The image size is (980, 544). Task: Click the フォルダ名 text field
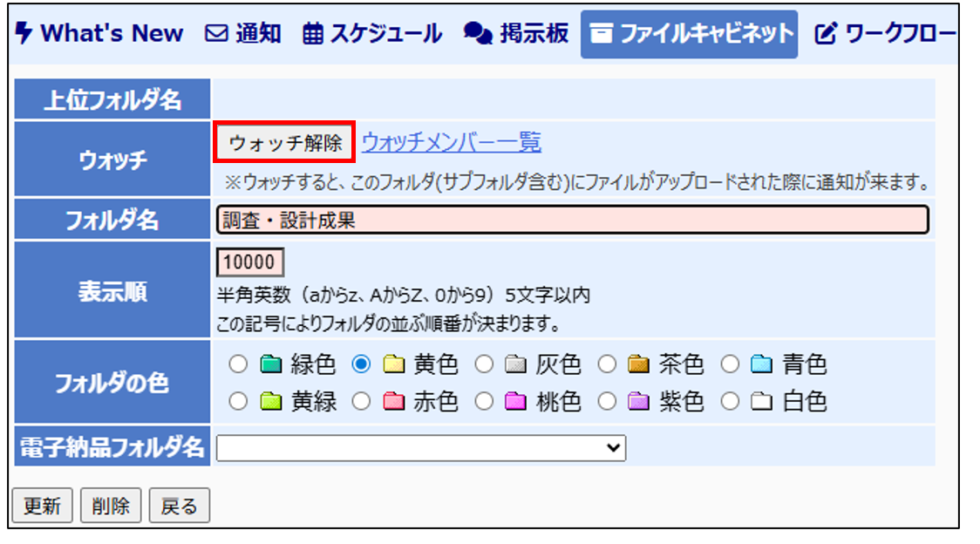point(572,221)
